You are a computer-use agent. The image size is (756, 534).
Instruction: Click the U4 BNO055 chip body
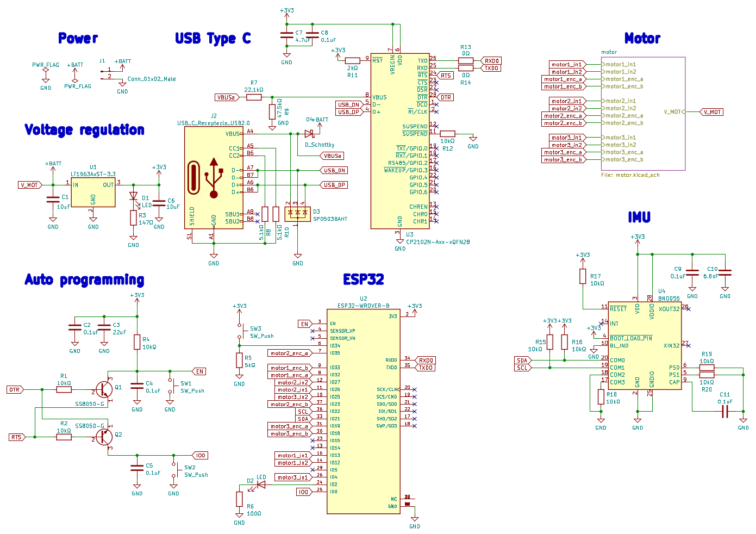click(x=645, y=346)
